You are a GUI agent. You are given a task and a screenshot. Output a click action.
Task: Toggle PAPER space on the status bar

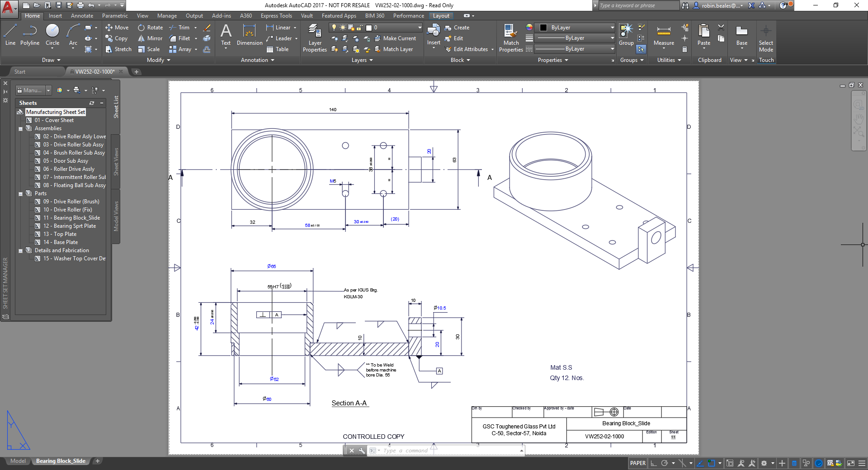(x=638, y=463)
